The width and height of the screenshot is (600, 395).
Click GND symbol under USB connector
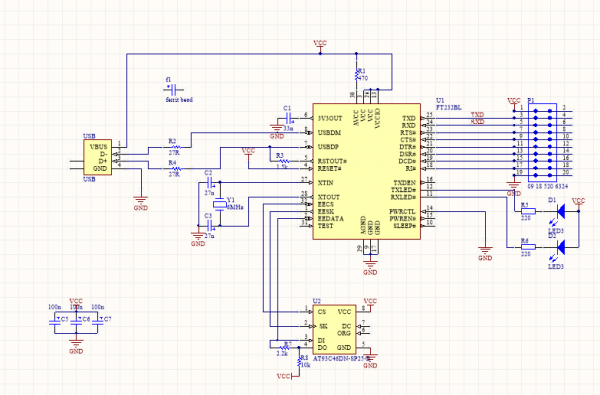pyautogui.click(x=141, y=203)
